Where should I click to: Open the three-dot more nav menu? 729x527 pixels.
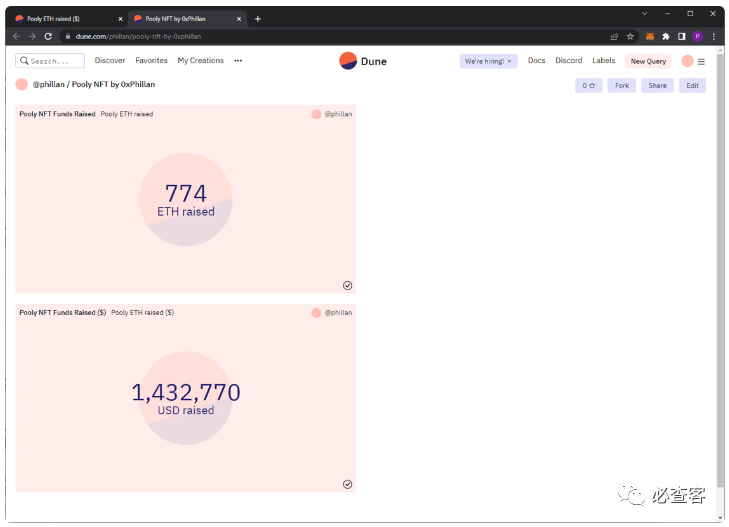click(x=238, y=60)
